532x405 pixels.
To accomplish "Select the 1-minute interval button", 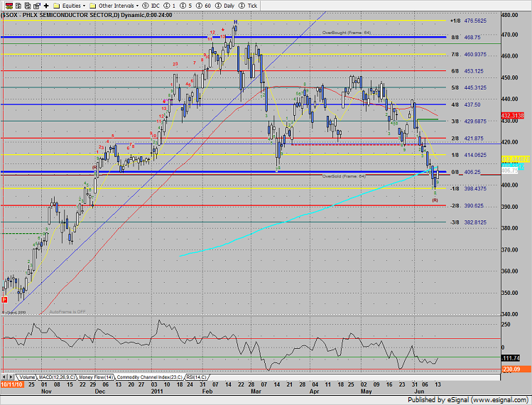I will (170, 6).
